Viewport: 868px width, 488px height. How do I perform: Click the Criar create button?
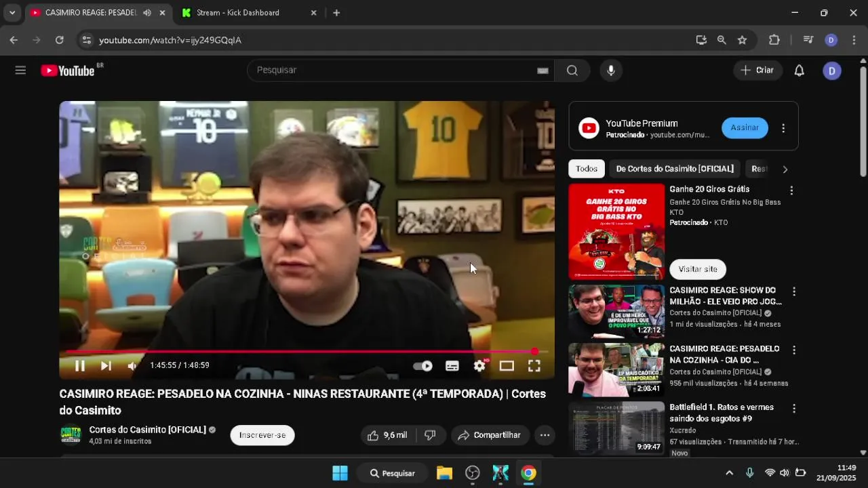click(757, 70)
